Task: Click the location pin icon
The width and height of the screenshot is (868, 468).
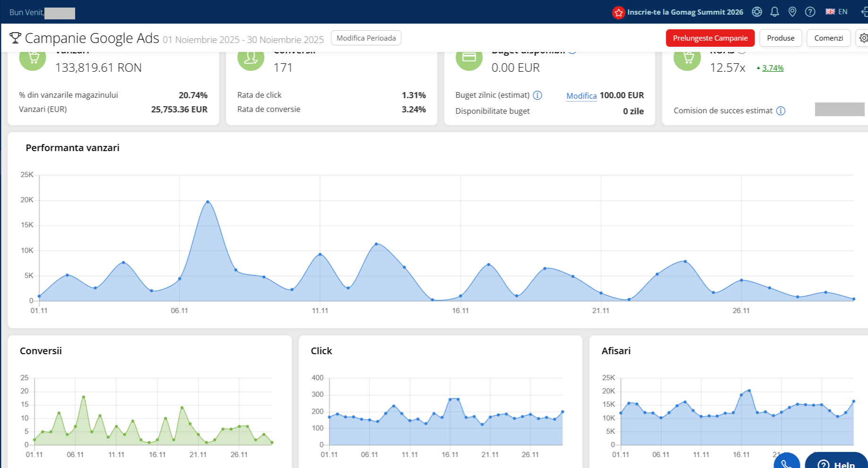Action: coord(792,12)
